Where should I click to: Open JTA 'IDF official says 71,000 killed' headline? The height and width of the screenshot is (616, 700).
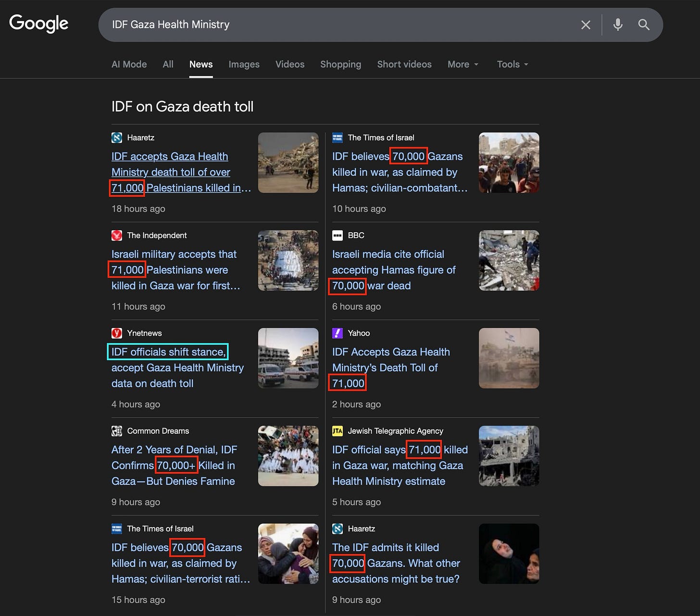tap(400, 465)
